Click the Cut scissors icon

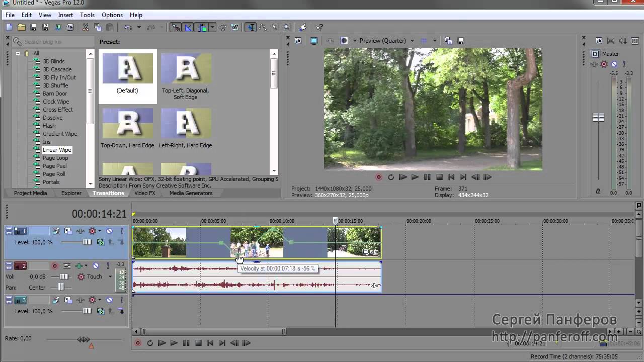[86, 27]
